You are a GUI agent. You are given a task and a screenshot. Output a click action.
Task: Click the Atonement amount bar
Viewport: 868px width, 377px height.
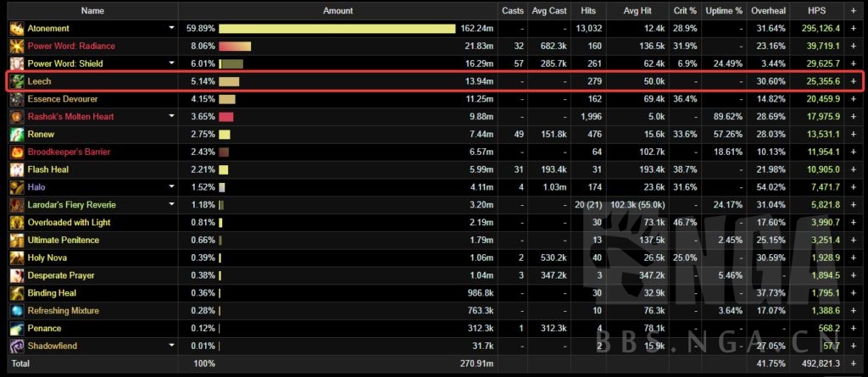pyautogui.click(x=337, y=28)
